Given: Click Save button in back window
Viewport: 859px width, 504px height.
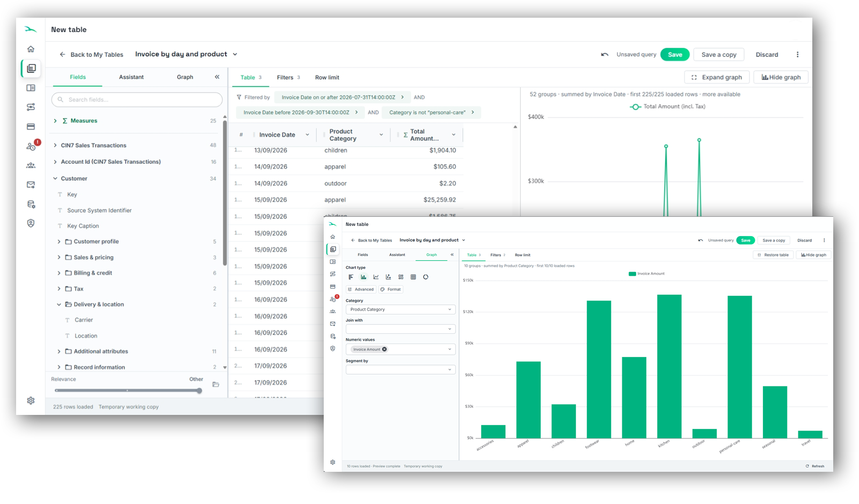Looking at the screenshot, I should [675, 54].
